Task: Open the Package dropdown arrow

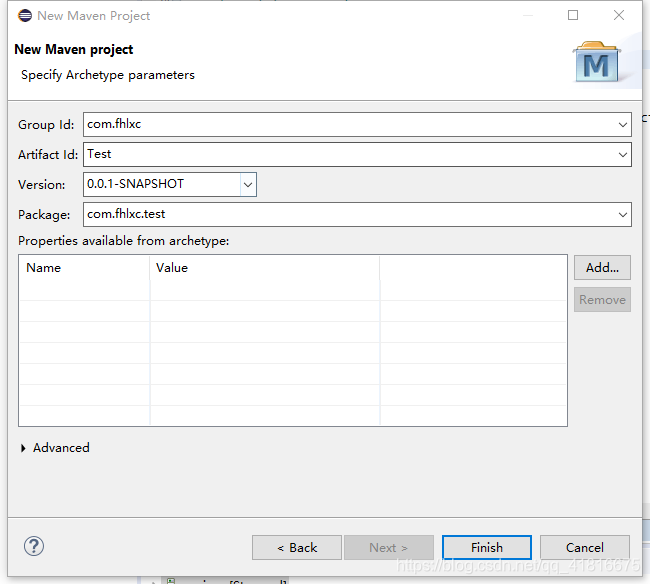Action: pyautogui.click(x=622, y=215)
